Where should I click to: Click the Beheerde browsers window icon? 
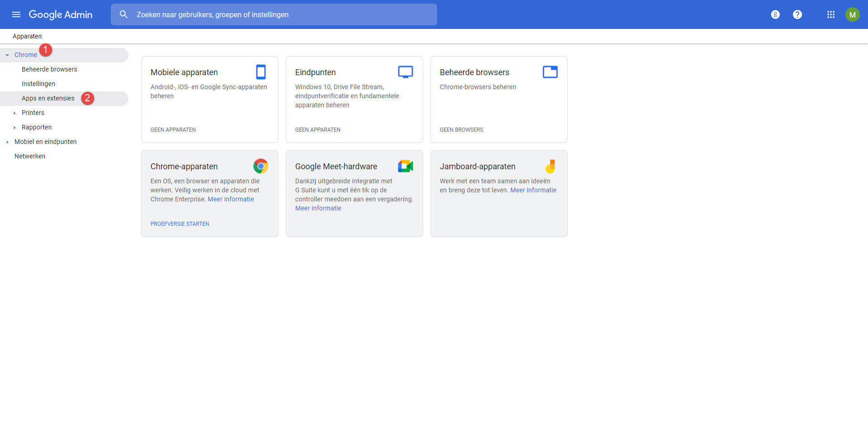(x=550, y=72)
